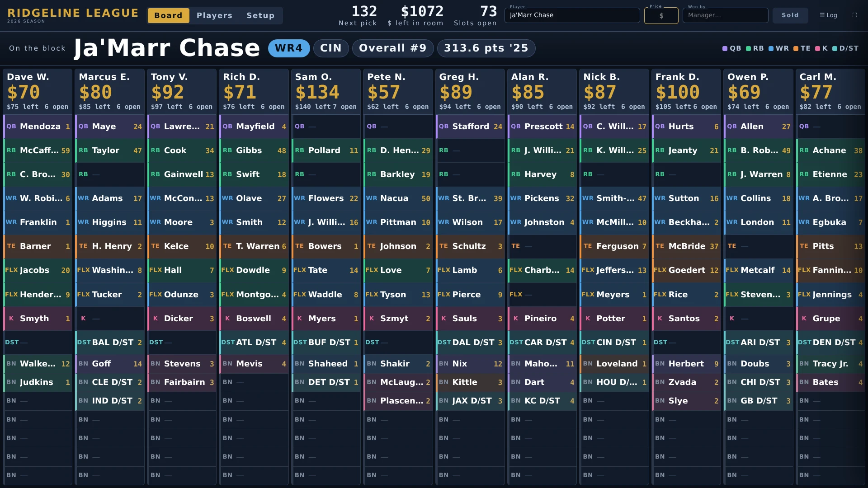The image size is (868, 488).
Task: Select Carl M. team header
Action: [830, 92]
